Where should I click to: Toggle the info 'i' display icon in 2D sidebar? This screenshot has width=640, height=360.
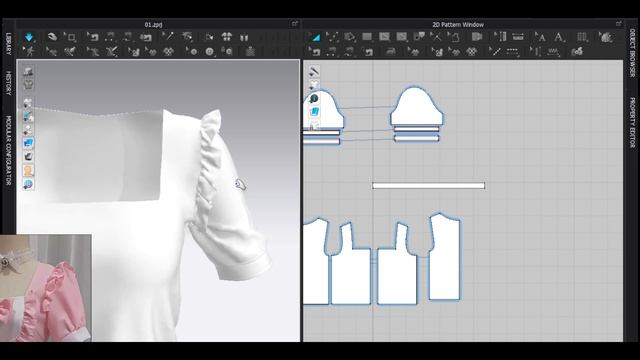click(x=314, y=98)
